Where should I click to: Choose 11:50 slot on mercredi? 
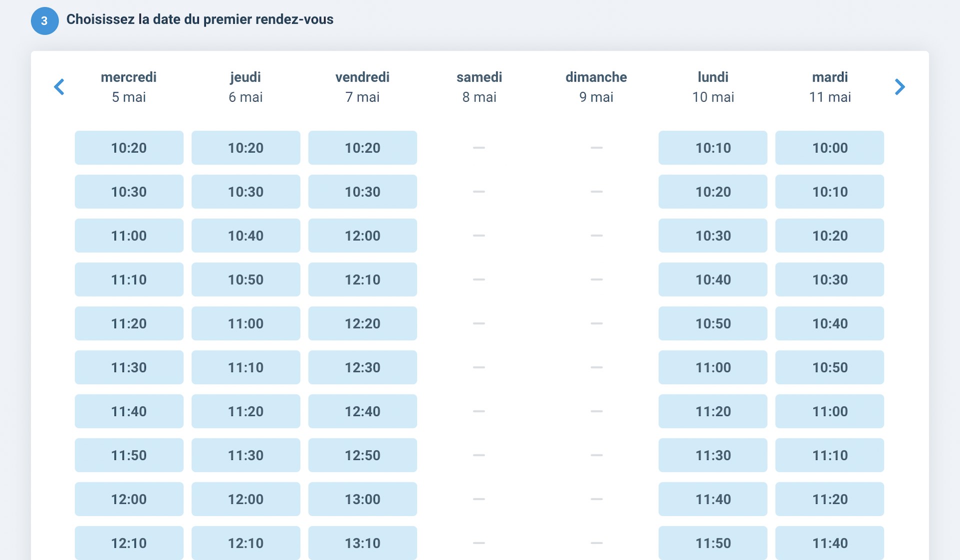coord(129,455)
